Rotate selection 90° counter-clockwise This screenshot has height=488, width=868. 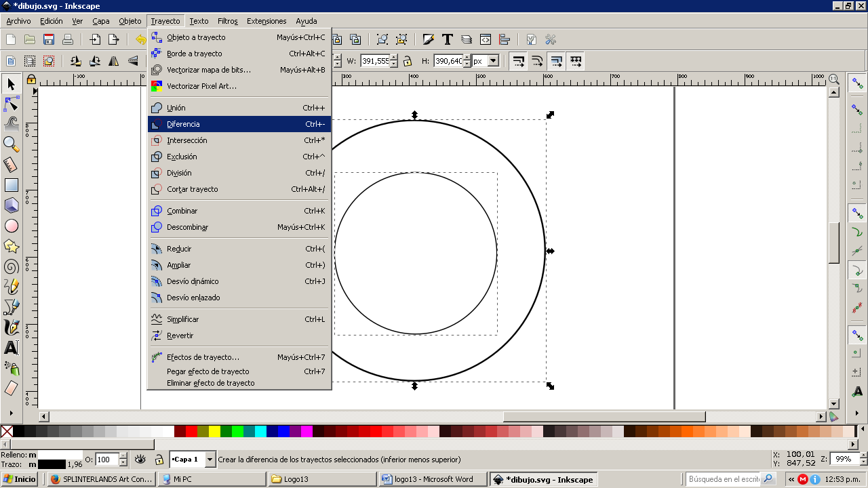point(76,61)
